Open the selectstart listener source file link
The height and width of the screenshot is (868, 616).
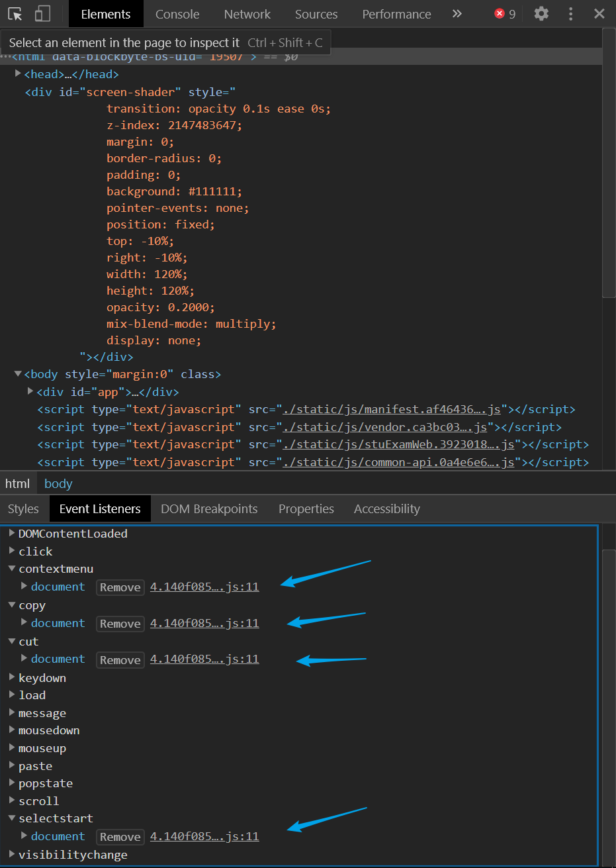[204, 836]
